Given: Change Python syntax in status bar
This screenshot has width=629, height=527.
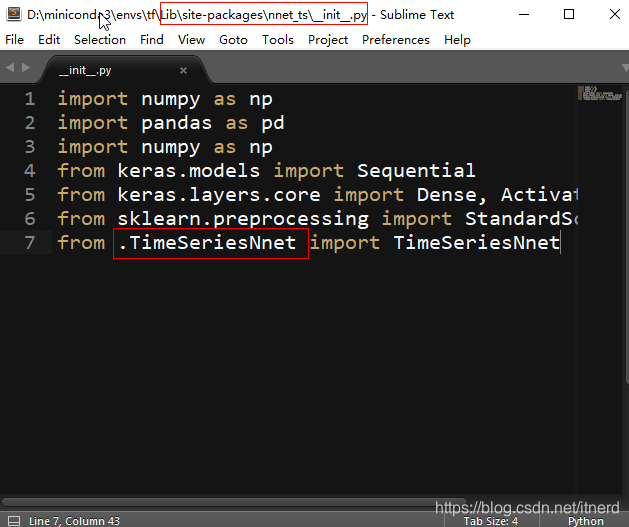Looking at the screenshot, I should pos(585,521).
